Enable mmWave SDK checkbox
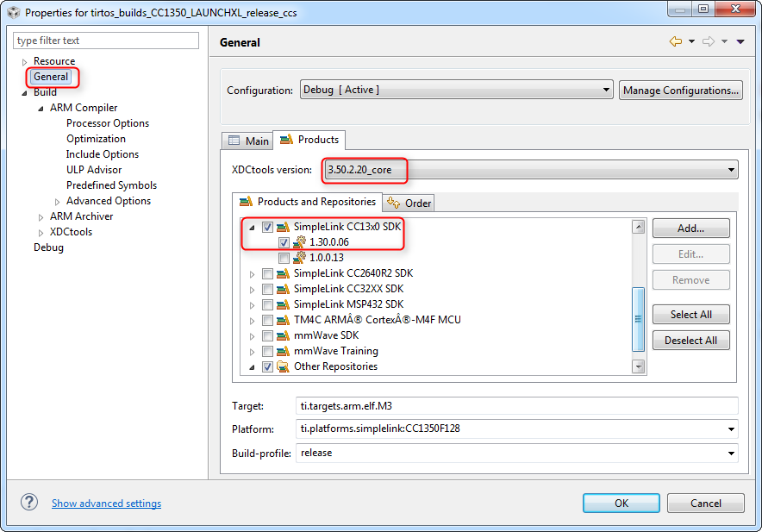Screen dimensions: 762x532 click(x=267, y=336)
